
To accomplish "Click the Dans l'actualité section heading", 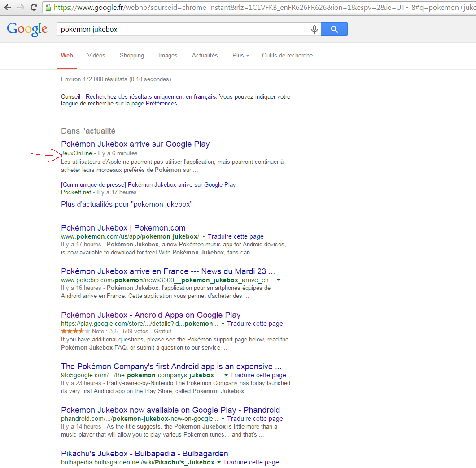I will [88, 131].
